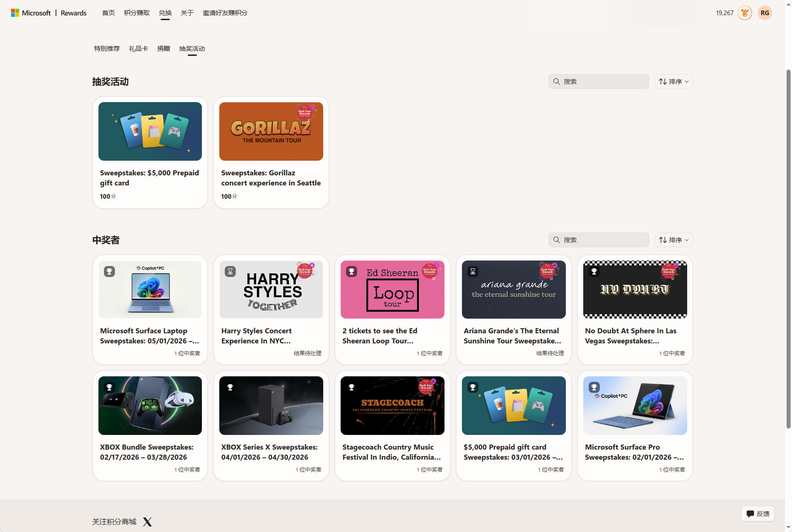
Task: Open $5,000 Prepaid gift card Sweepstakes 03/01/2026 title
Action: [x=513, y=452]
